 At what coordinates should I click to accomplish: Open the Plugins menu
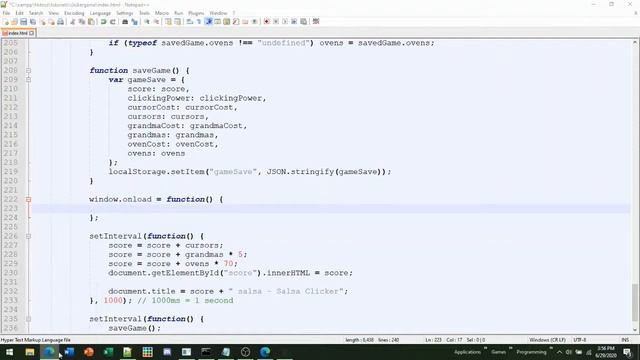pyautogui.click(x=196, y=13)
